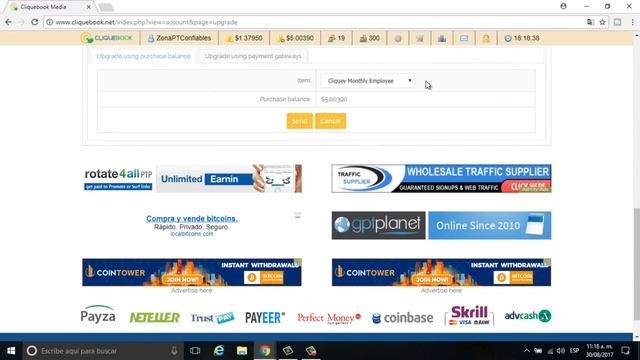Click the referrals counter showing 19
The width and height of the screenshot is (640, 360).
pyautogui.click(x=337, y=38)
